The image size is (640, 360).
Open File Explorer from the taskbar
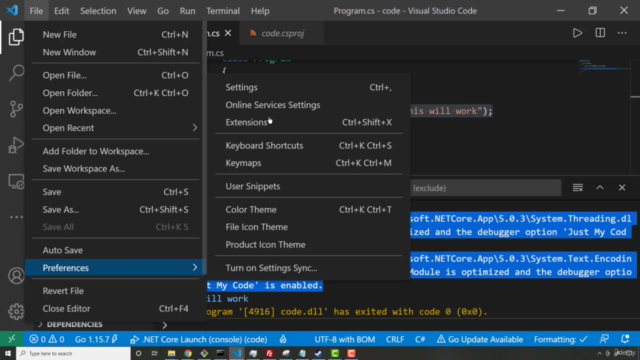pos(171,353)
